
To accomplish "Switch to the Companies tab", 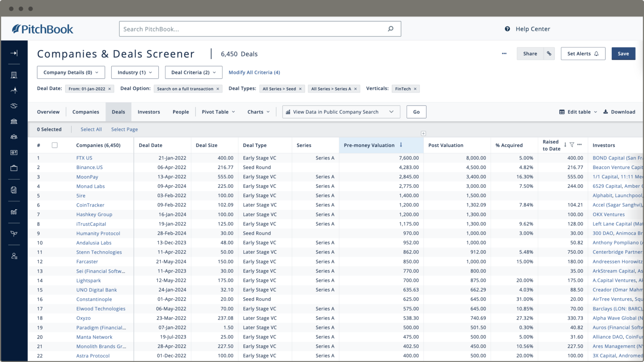I will pyautogui.click(x=86, y=112).
